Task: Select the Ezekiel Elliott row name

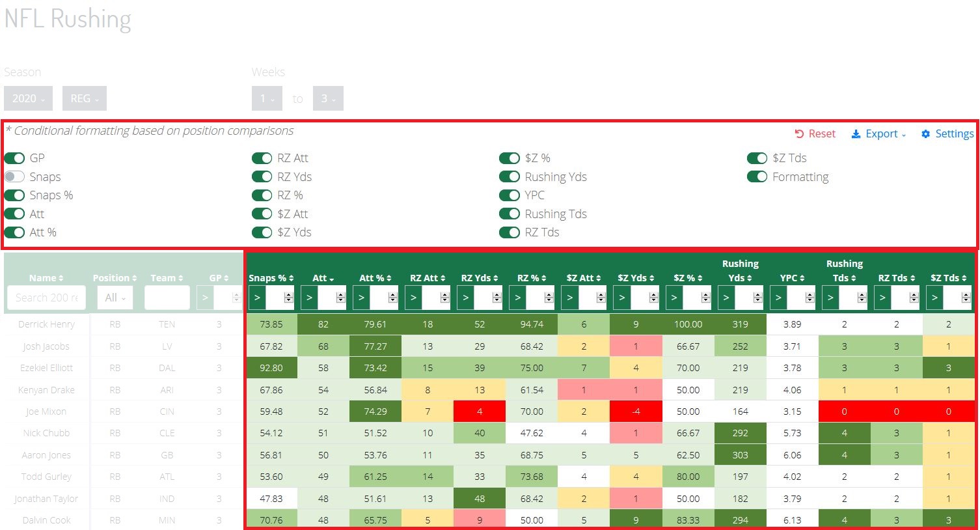Action: click(x=46, y=368)
